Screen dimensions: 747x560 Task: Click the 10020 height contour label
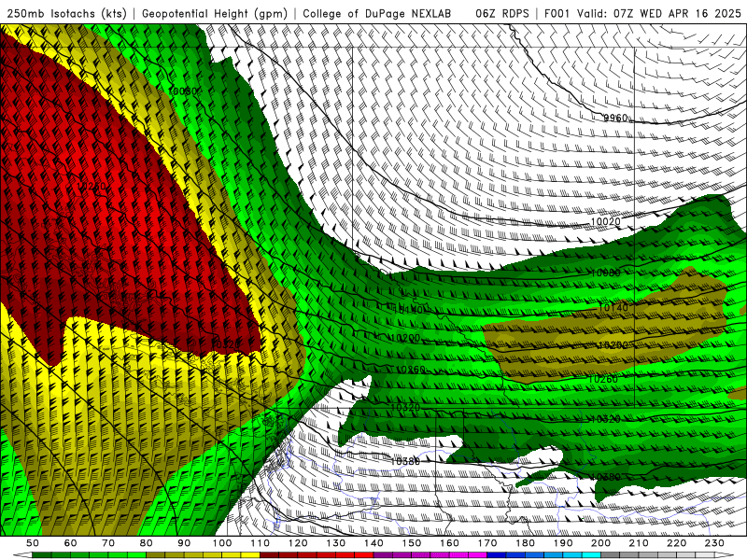[x=605, y=221]
